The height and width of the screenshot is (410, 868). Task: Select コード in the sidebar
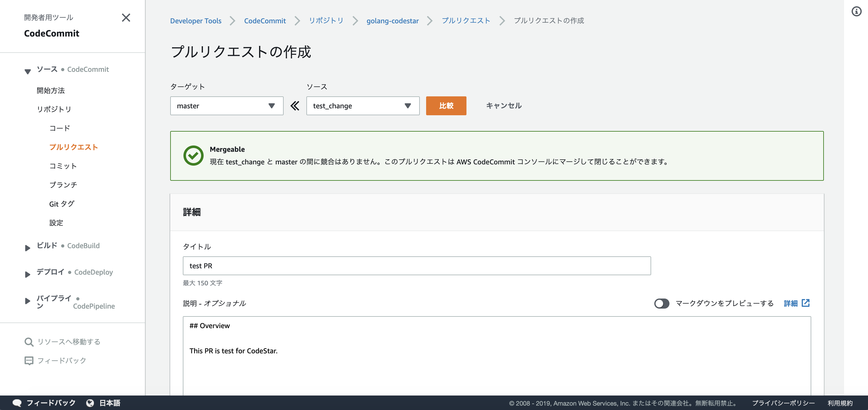tap(60, 128)
